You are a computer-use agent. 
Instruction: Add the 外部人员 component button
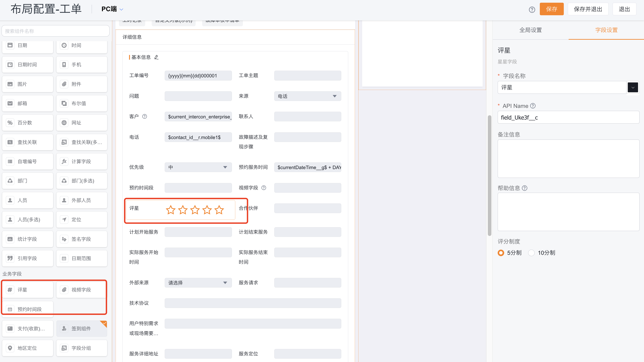[82, 200]
